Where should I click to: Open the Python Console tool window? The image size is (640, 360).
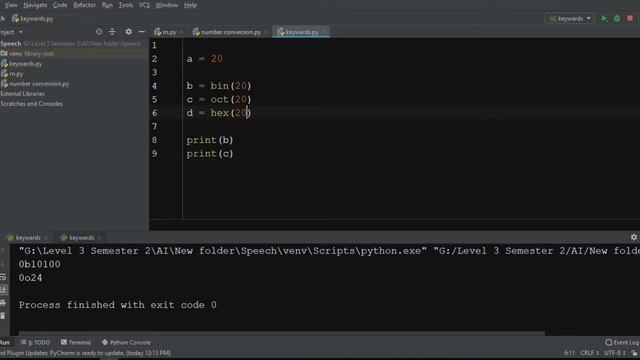click(x=127, y=342)
